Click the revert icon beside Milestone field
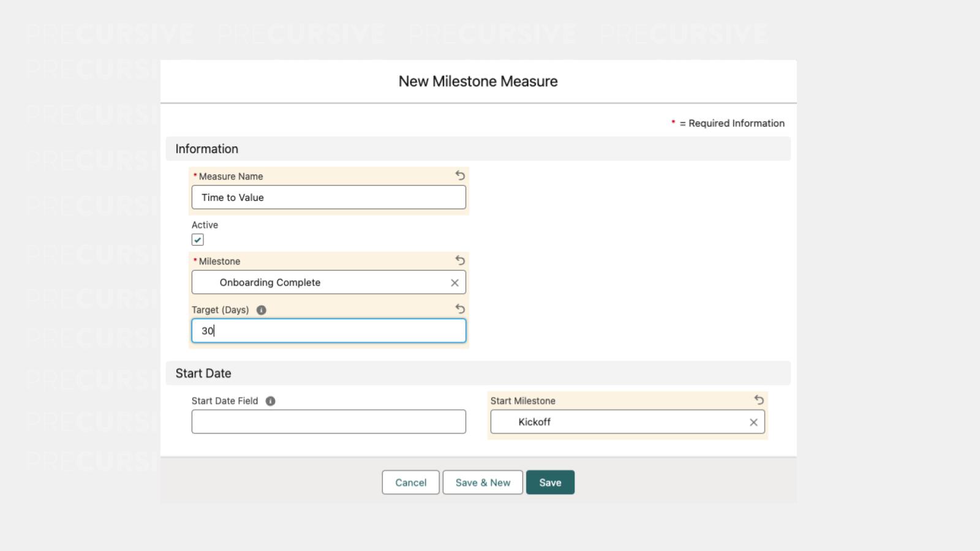980x551 pixels. 460,260
